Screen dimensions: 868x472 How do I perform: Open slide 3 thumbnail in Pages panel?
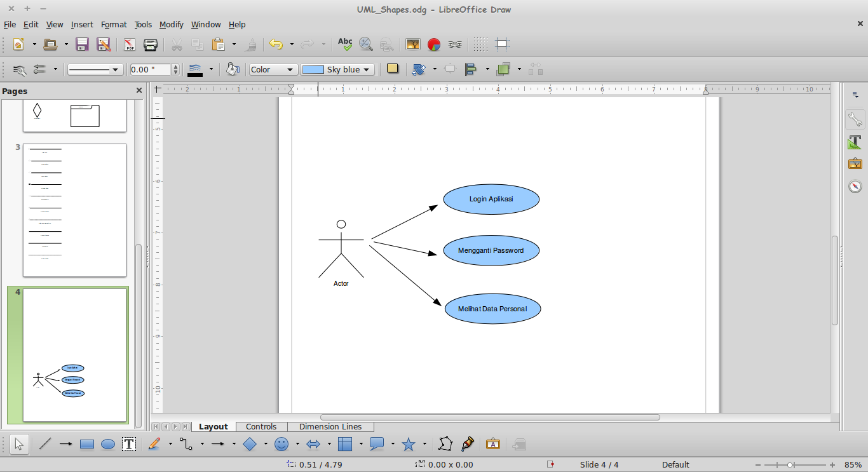pos(74,210)
